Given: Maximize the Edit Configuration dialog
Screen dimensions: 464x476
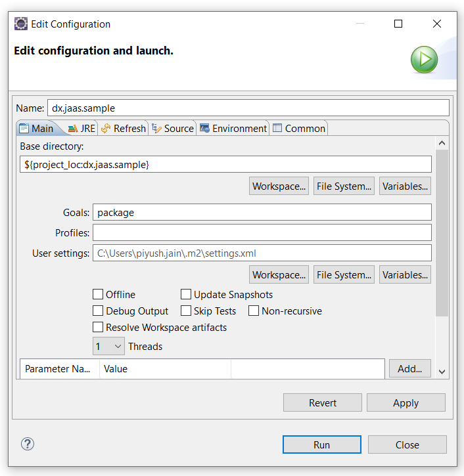Looking at the screenshot, I should 398,24.
